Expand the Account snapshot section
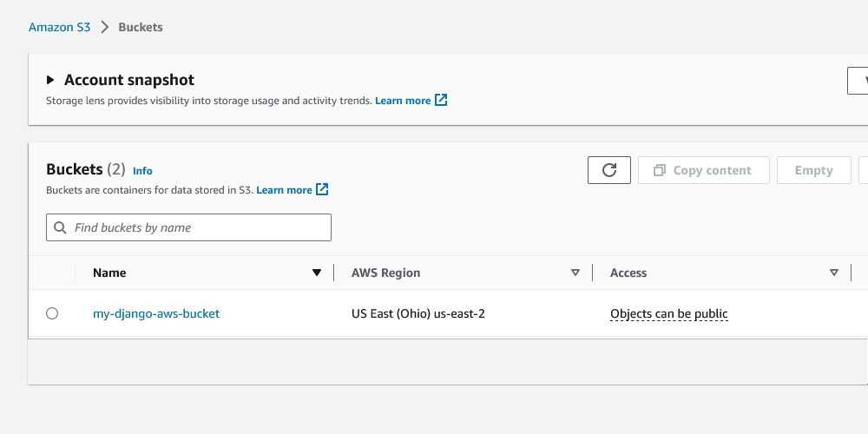The height and width of the screenshot is (434, 868). pos(50,80)
